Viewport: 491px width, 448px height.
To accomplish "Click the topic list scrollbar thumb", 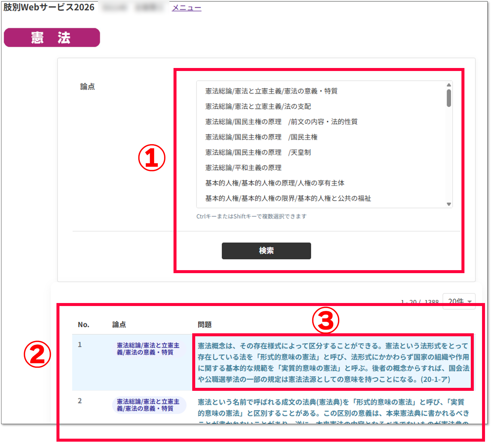I will (x=449, y=98).
